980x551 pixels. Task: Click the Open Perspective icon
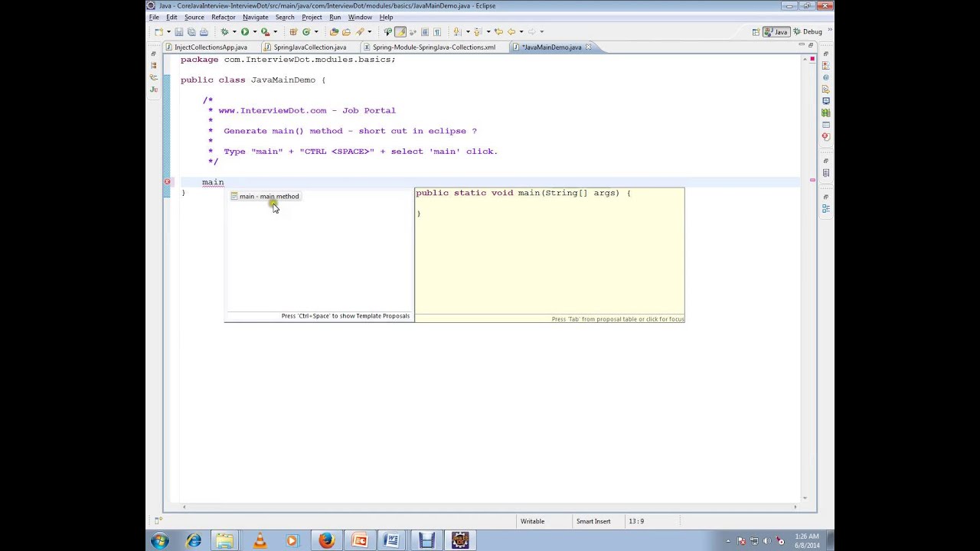click(x=756, y=31)
